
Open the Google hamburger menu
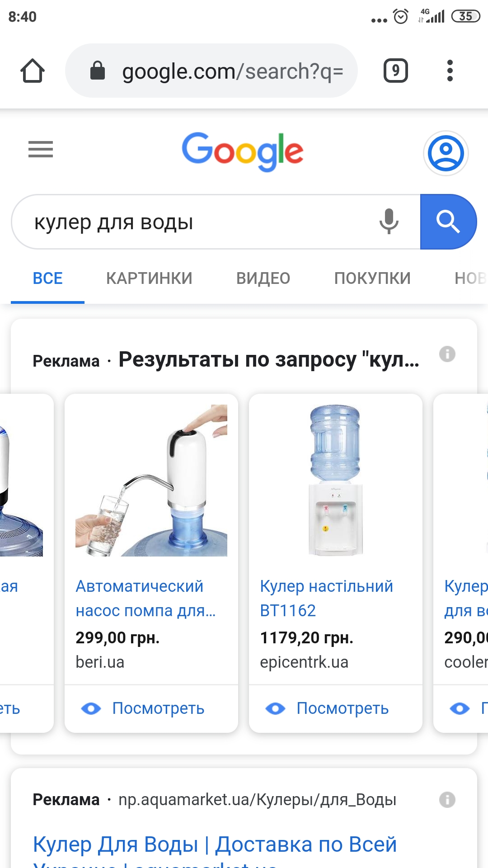coord(41,149)
